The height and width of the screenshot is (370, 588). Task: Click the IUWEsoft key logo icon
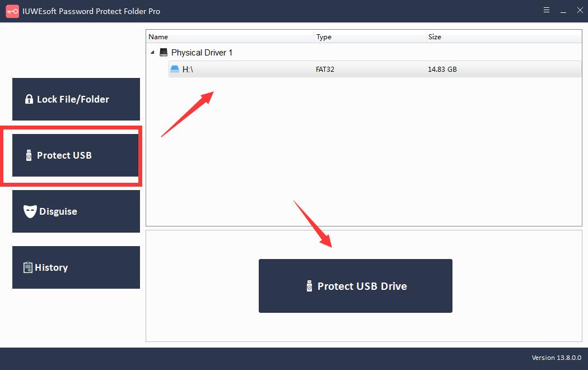[12, 11]
